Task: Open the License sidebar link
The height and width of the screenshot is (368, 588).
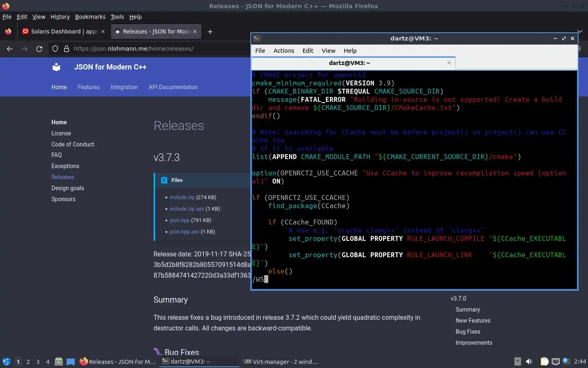Action: click(x=61, y=133)
